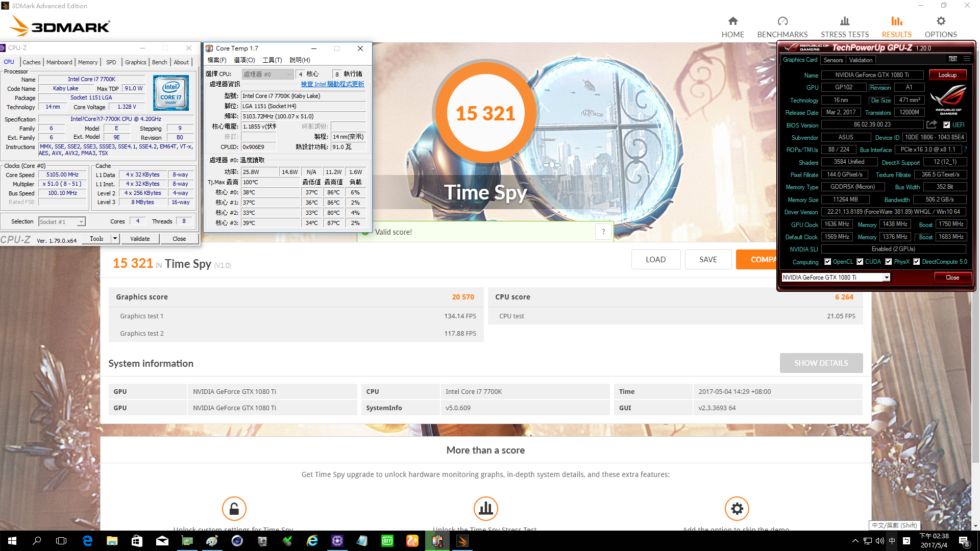The height and width of the screenshot is (551, 980).
Task: Open the Core Temp 工具(T) menu
Action: click(x=272, y=60)
